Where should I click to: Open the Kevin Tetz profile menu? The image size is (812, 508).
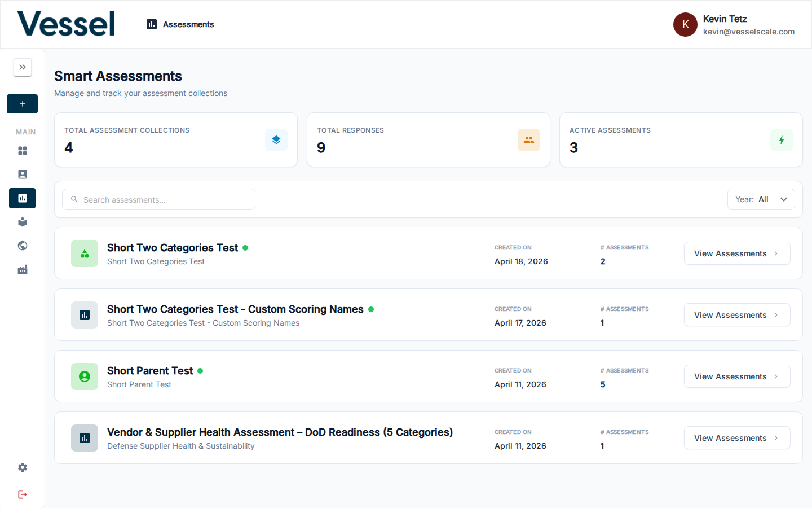tap(733, 24)
